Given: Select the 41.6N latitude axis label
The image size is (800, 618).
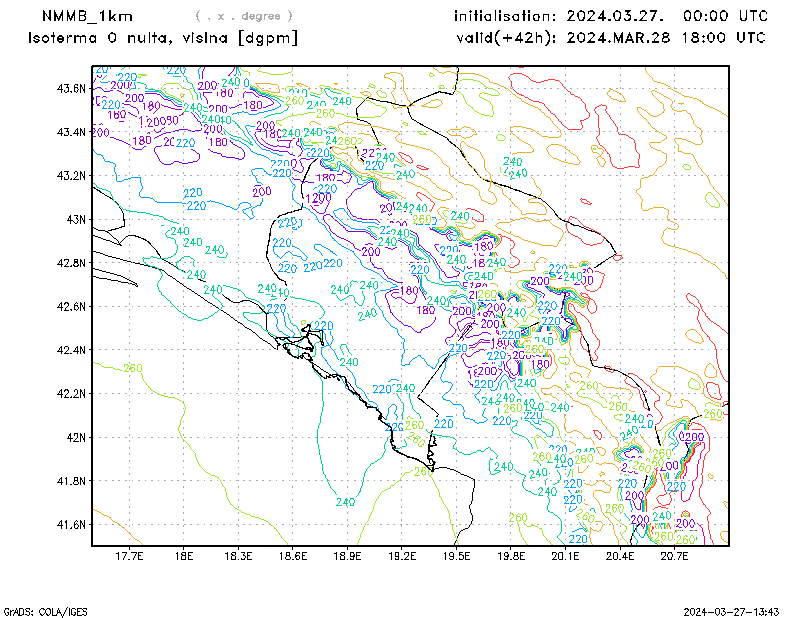Looking at the screenshot, I should coord(71,525).
